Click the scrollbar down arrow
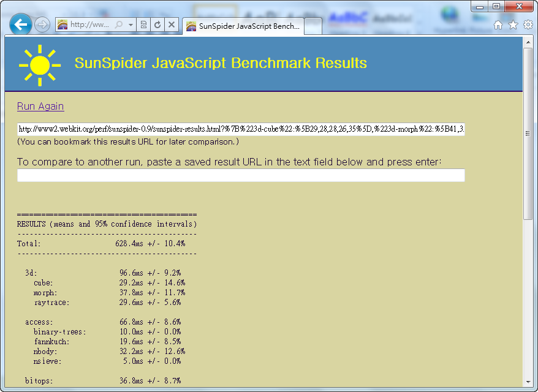Screen dimensions: 538x392 point(528,382)
